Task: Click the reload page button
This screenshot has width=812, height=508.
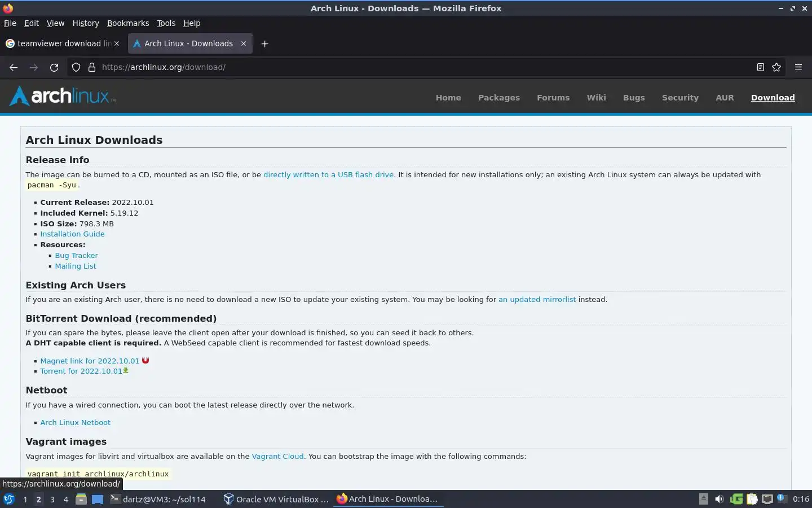Action: click(54, 67)
